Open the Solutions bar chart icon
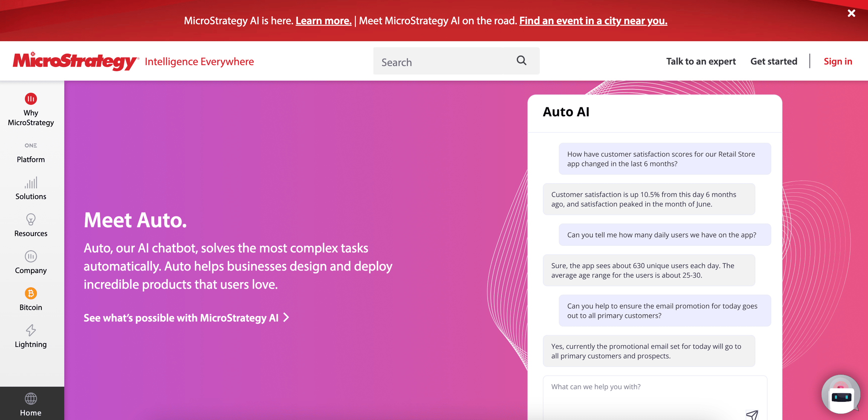Screen dimensions: 868x420 31,183
